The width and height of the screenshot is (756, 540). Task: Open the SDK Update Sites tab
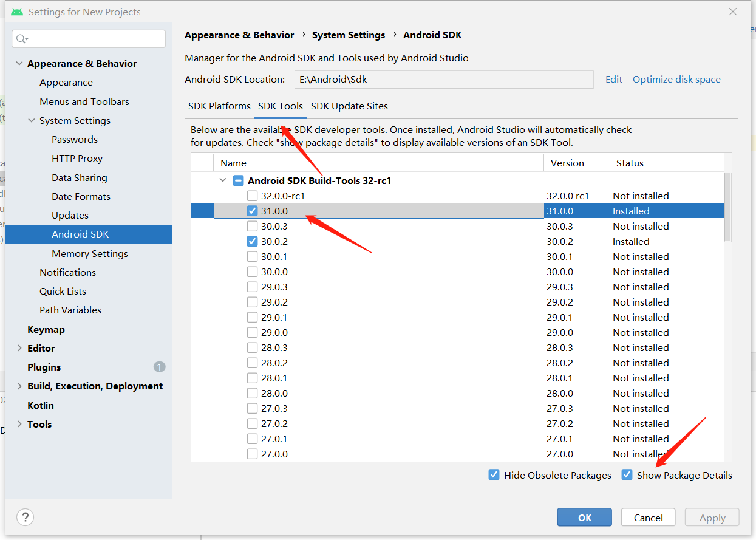pyautogui.click(x=349, y=106)
